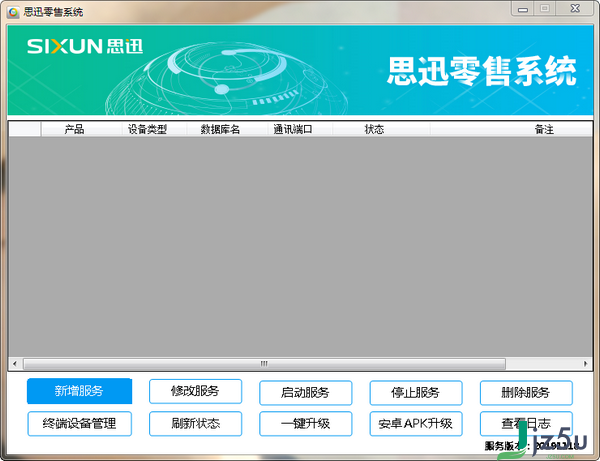The width and height of the screenshot is (600, 461).
Task: Click the horizontal scrollbar left arrow
Action: click(x=15, y=363)
